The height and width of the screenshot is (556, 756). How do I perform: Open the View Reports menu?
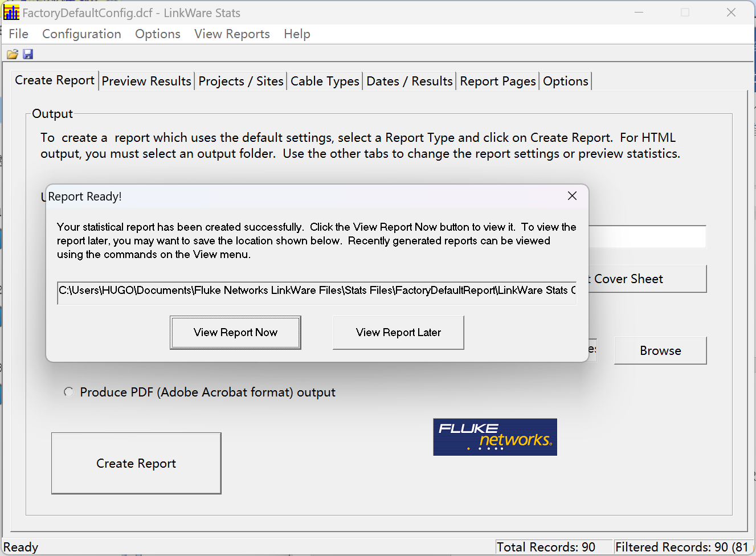[232, 34]
